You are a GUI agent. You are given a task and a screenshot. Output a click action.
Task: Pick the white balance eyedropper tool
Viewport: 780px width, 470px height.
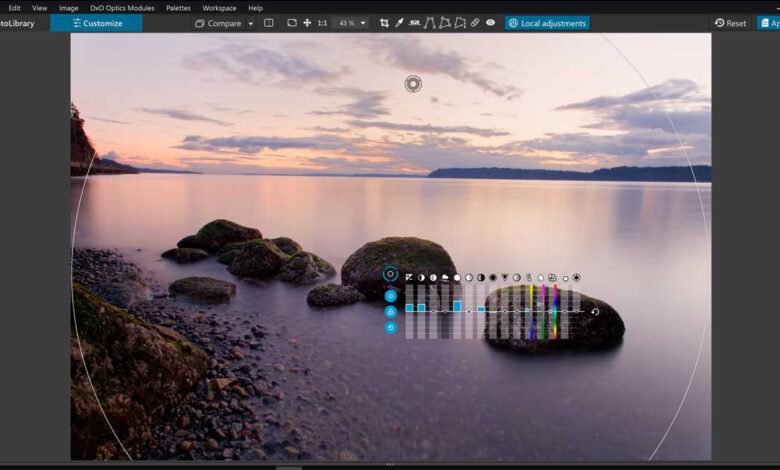pyautogui.click(x=399, y=23)
